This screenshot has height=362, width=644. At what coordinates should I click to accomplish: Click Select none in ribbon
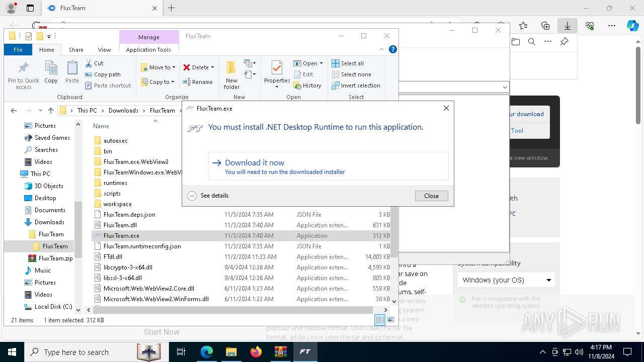point(351,74)
